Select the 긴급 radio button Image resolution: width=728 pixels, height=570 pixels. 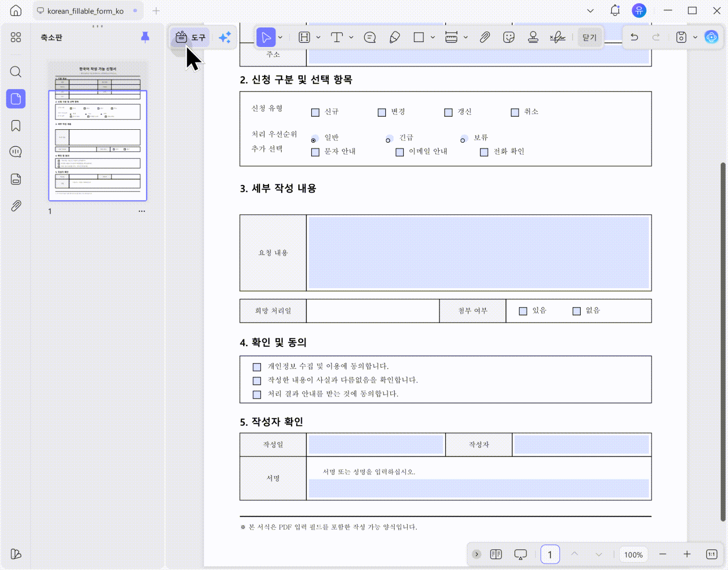pos(389,140)
